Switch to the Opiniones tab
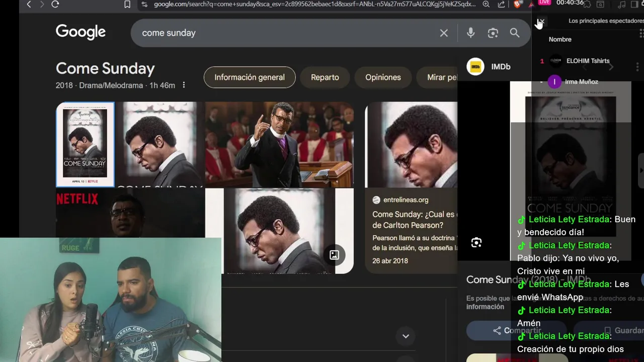Image resolution: width=644 pixels, height=362 pixels. (x=383, y=77)
